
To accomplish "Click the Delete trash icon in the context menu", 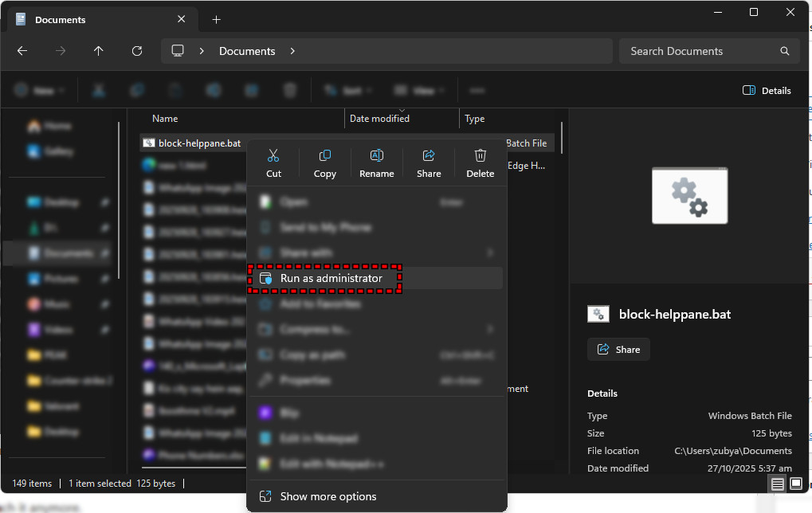I will pyautogui.click(x=480, y=155).
